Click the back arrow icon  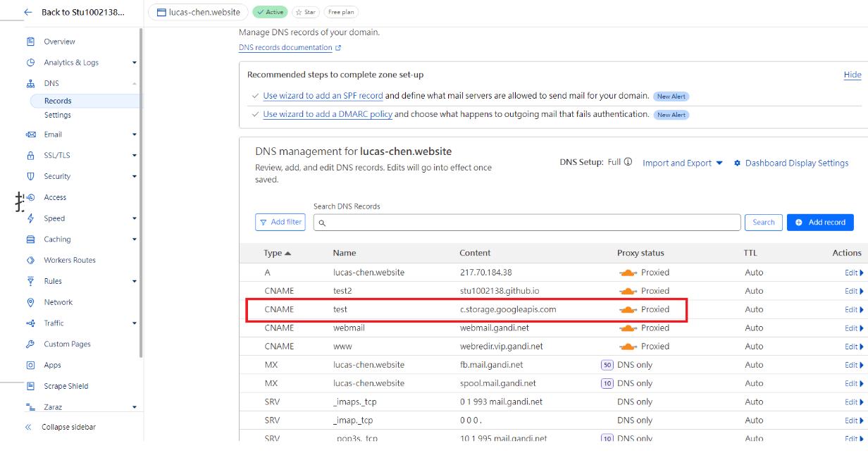(28, 12)
